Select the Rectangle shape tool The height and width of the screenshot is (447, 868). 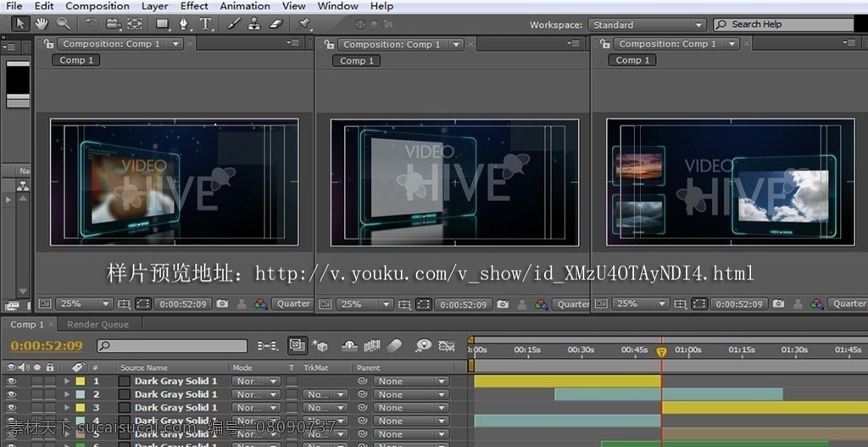163,24
